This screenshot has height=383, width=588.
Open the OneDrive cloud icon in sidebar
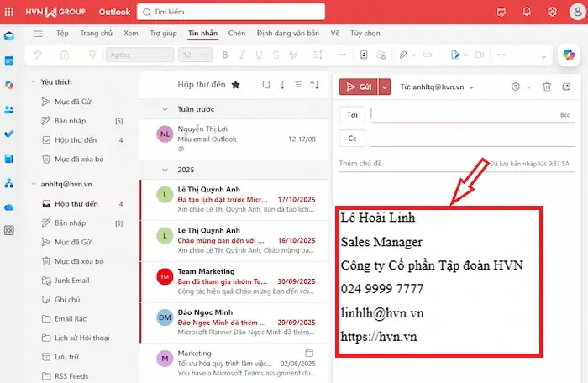9,207
